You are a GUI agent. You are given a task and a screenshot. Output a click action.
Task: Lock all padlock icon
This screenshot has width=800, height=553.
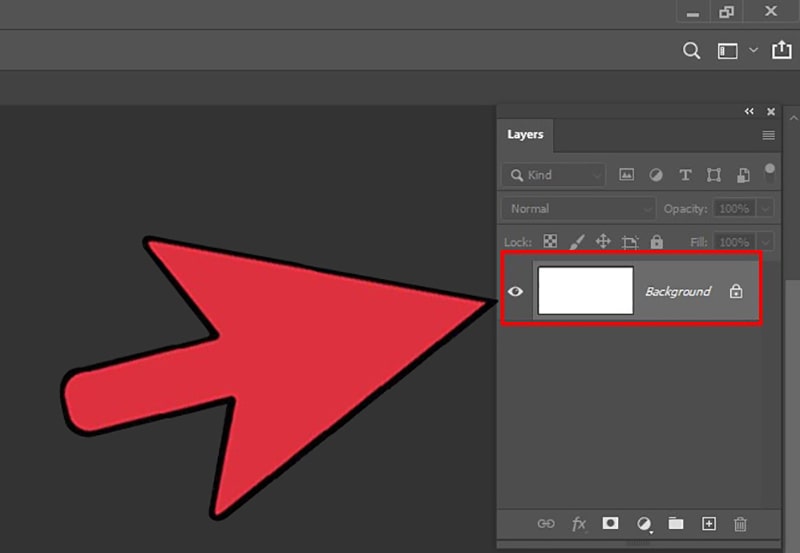click(657, 241)
